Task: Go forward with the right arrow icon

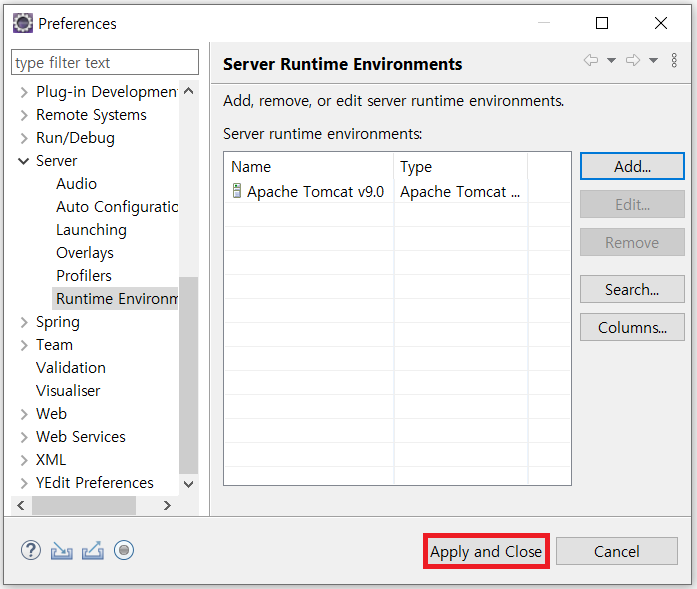Action: tap(633, 60)
